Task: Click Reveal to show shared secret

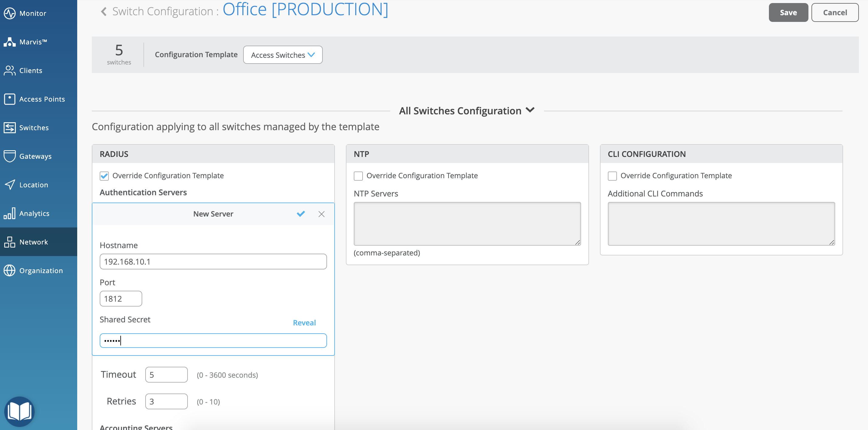Action: pyautogui.click(x=304, y=322)
